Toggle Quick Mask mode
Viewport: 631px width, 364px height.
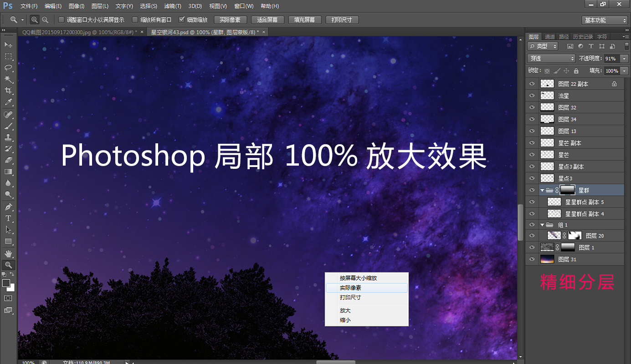pyautogui.click(x=8, y=298)
